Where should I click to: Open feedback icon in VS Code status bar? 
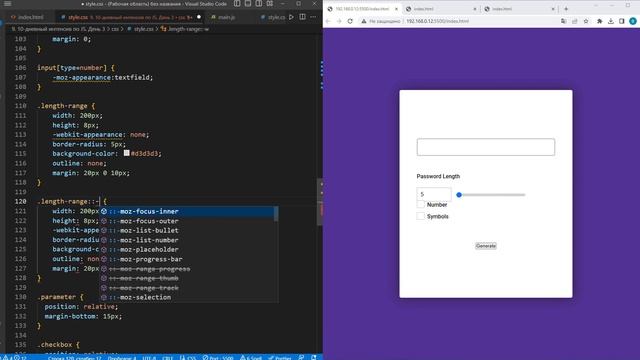click(301, 358)
